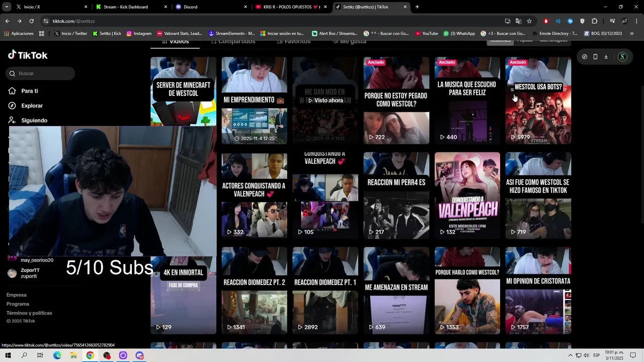Open ACTORES CONQUISTANDO A VALENPEACH video
644x362 pixels.
tap(254, 195)
